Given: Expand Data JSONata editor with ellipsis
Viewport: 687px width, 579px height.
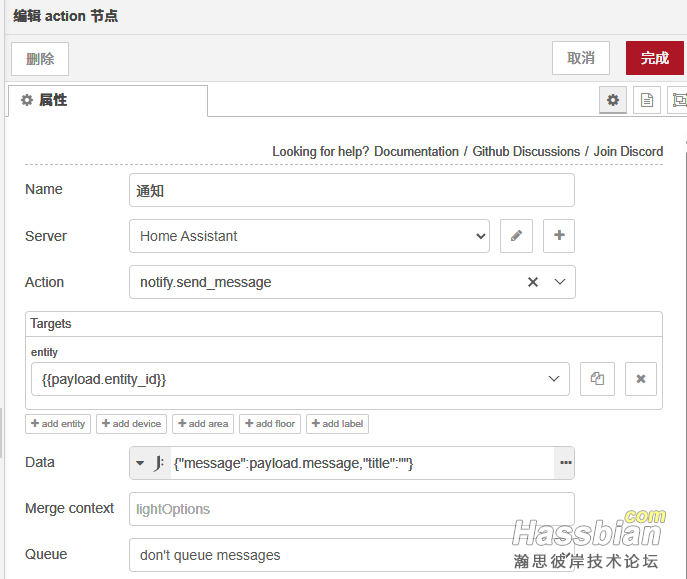Looking at the screenshot, I should tap(565, 463).
